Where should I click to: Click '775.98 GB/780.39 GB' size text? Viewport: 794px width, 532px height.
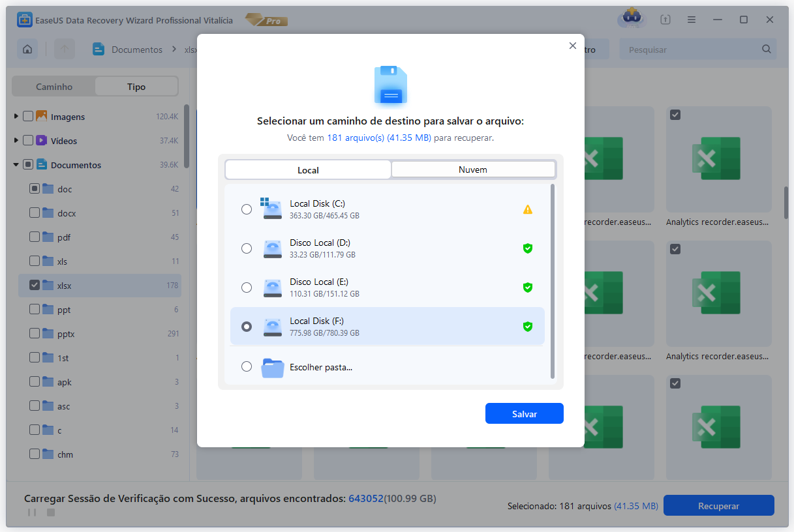pyautogui.click(x=324, y=333)
